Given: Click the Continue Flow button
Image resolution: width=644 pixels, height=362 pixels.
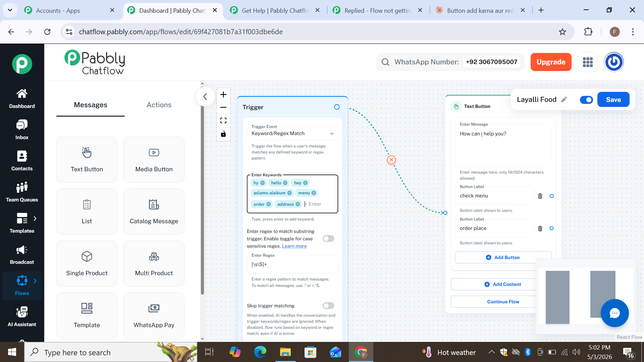Looking at the screenshot, I should pos(503,302).
